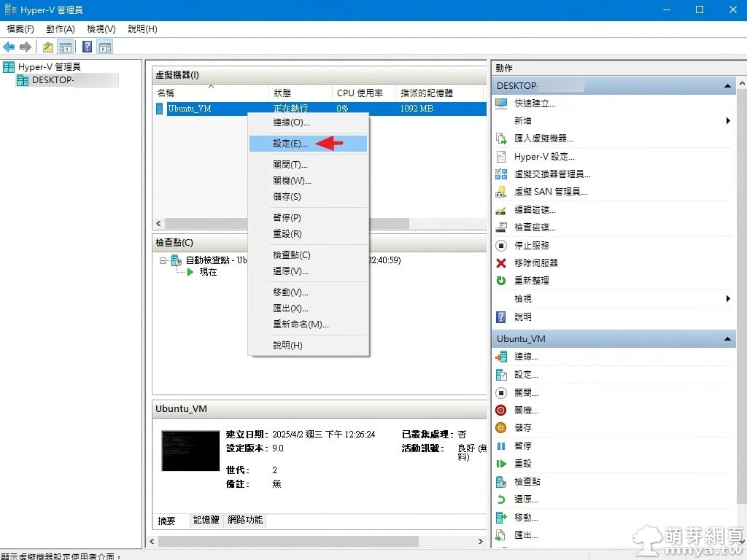Click the Refresh (重新整理) green icon

[x=501, y=281]
